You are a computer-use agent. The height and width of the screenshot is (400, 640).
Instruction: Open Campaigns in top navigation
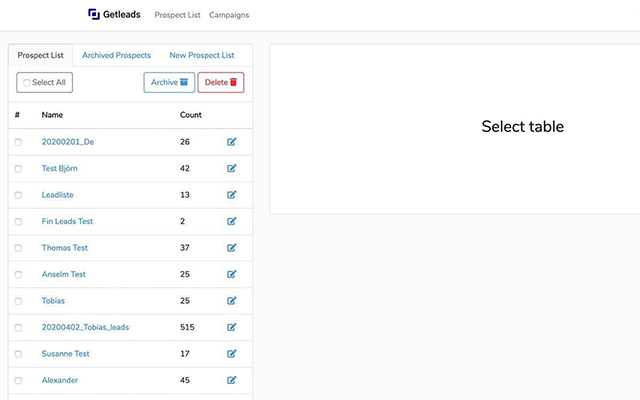point(229,15)
